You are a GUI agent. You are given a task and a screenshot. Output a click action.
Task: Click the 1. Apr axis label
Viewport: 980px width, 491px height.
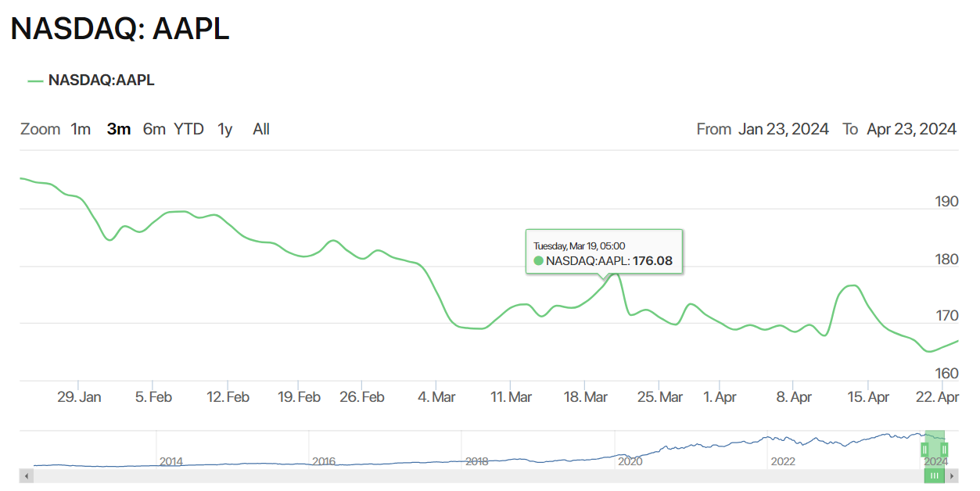click(720, 397)
